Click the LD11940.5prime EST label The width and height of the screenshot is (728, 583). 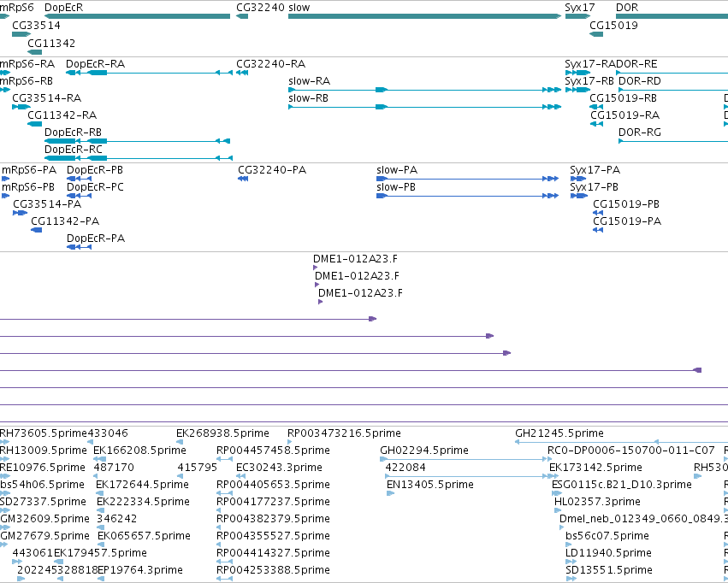pos(608,553)
